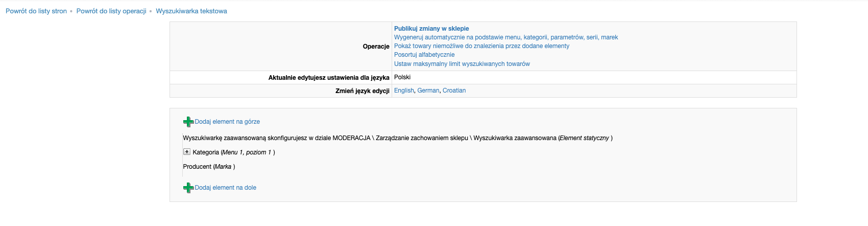The image size is (868, 226).
Task: Expand the Kategoria tree node
Action: (187, 152)
